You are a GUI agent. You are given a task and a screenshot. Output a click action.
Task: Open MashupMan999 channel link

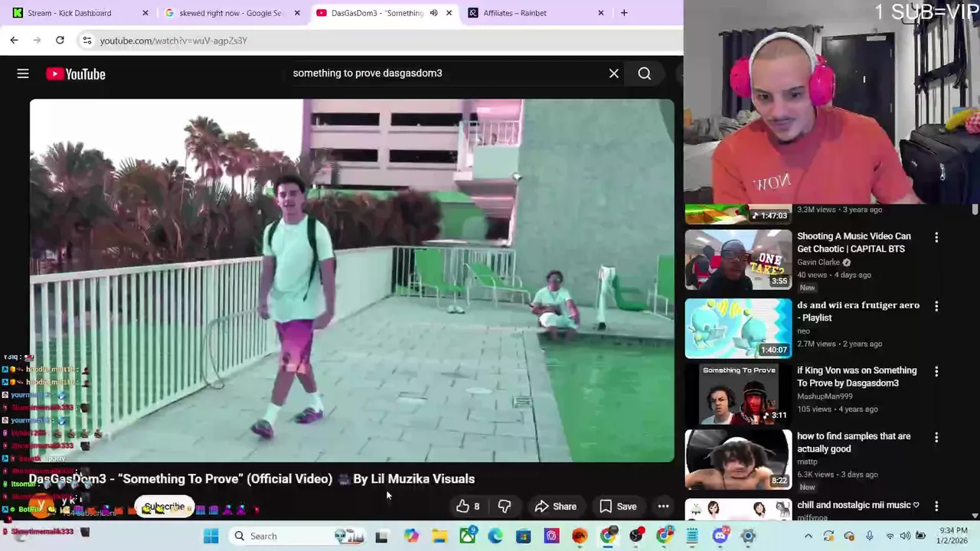point(825,396)
